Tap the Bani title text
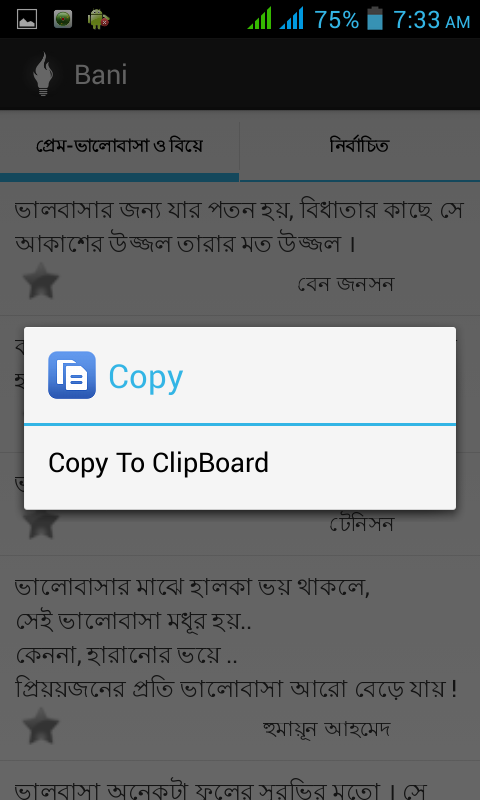 [x=101, y=75]
